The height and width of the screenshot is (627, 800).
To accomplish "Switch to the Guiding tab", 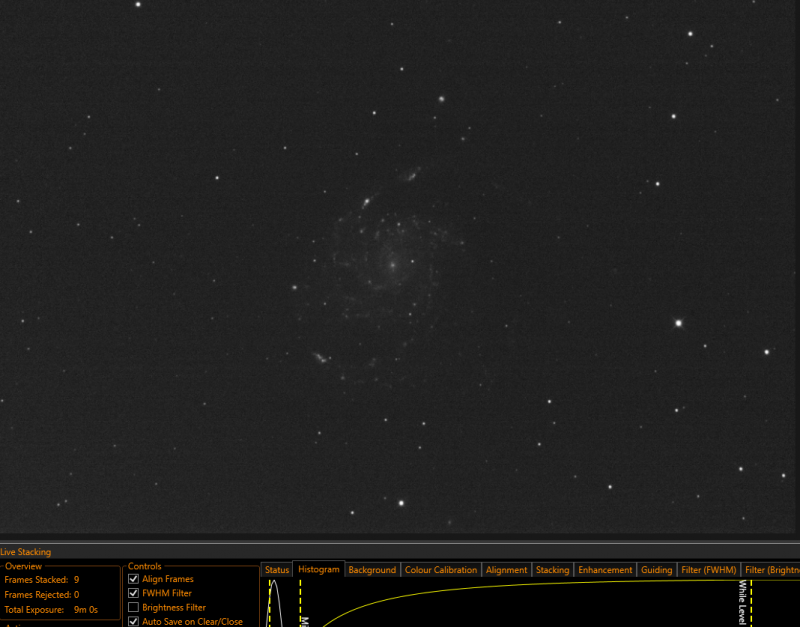I will (657, 570).
